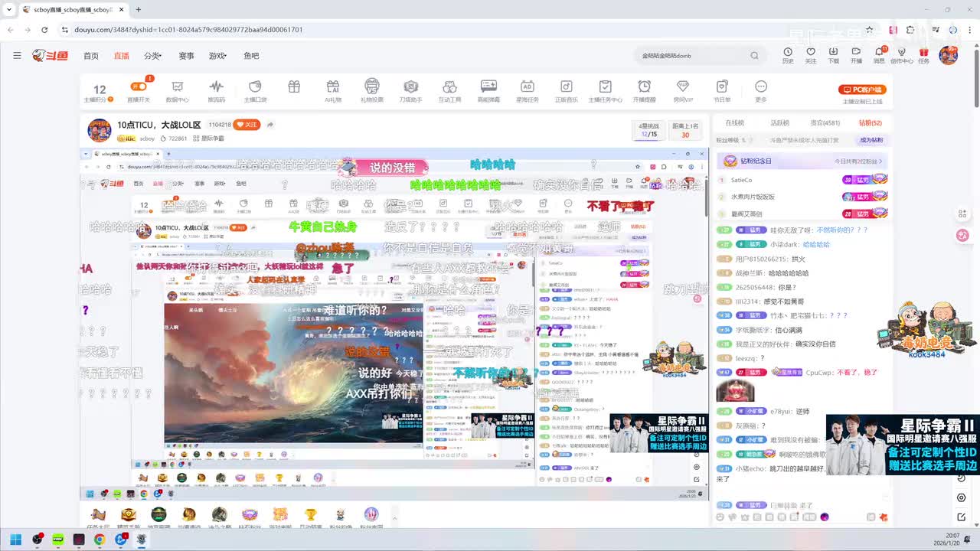Switch to the 在线榜 ranking tab
This screenshot has width=980, height=551.
(734, 122)
